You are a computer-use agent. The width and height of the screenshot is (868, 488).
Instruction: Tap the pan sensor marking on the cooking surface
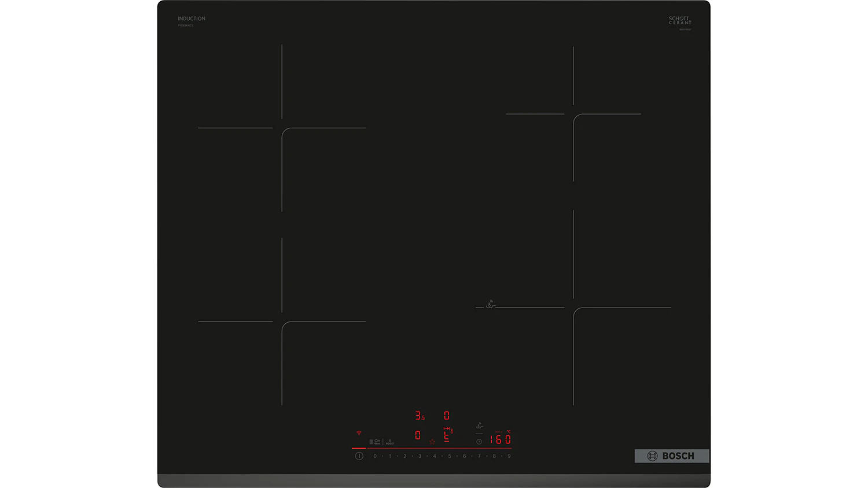pos(490,304)
